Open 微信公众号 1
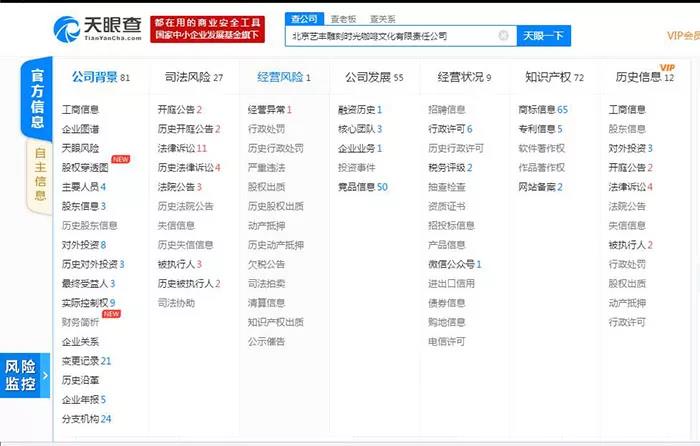The height and width of the screenshot is (446, 700). tap(455, 264)
